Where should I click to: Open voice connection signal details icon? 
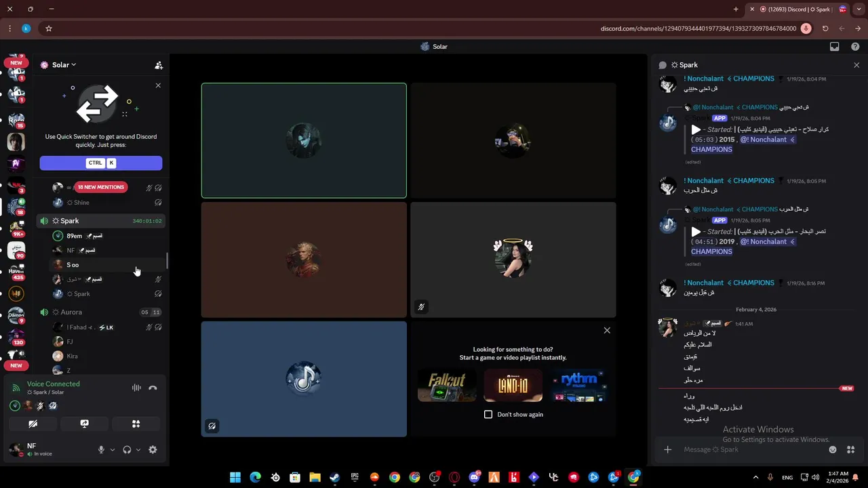[x=16, y=388]
